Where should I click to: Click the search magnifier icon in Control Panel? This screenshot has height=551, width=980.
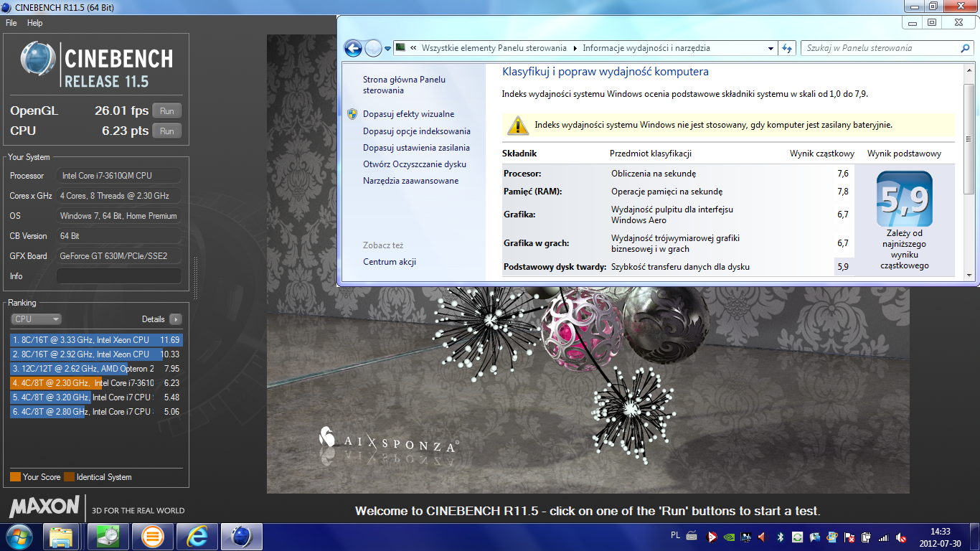[x=965, y=48]
